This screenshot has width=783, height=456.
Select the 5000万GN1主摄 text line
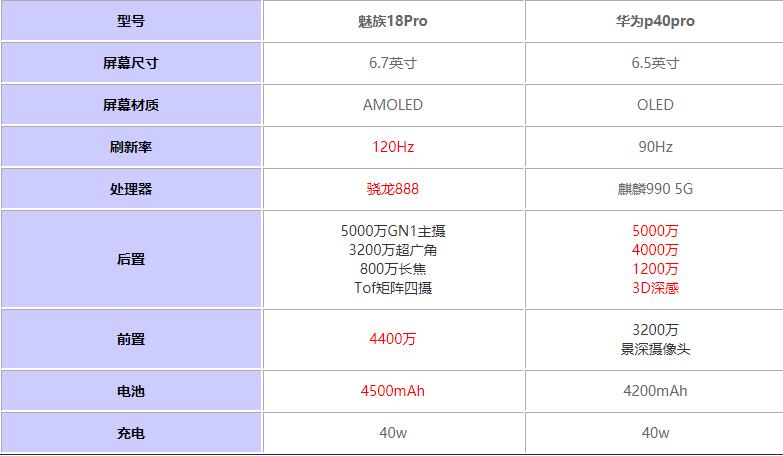click(x=393, y=231)
